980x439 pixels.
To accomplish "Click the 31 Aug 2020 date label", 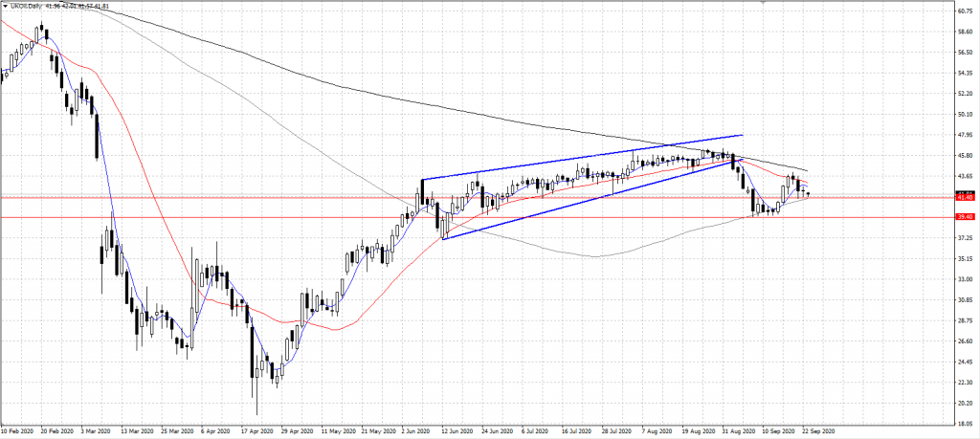I will pyautogui.click(x=738, y=432).
